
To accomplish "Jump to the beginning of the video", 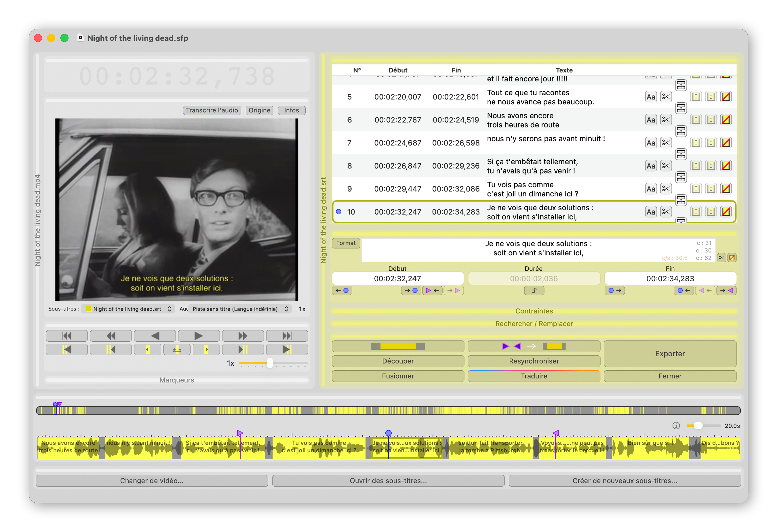I will [x=67, y=336].
